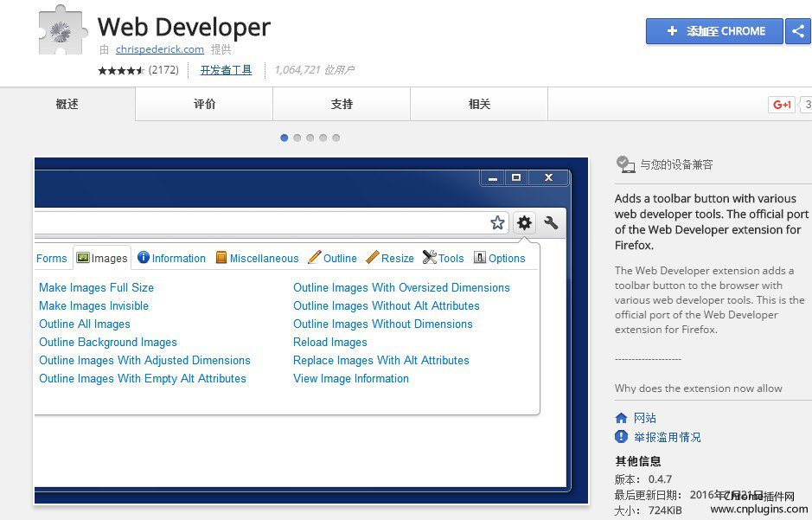
Task: Click the Web Developer title text
Action: click(x=184, y=27)
